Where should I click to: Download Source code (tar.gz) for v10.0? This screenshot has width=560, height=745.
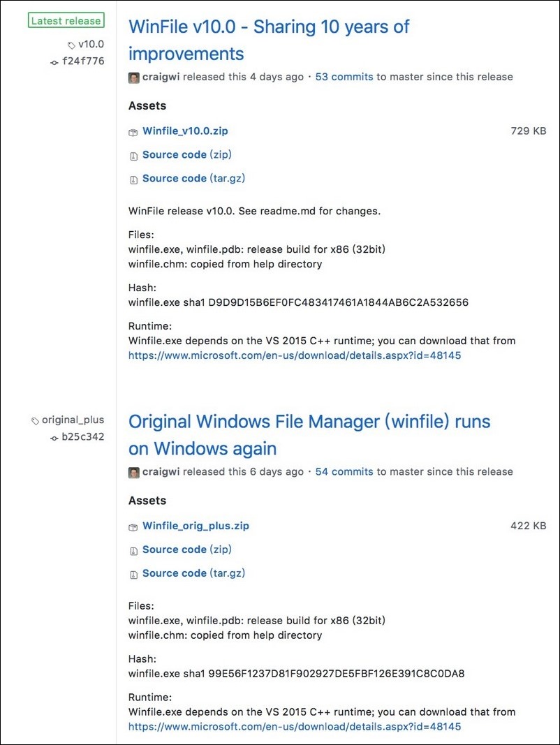pos(194,178)
